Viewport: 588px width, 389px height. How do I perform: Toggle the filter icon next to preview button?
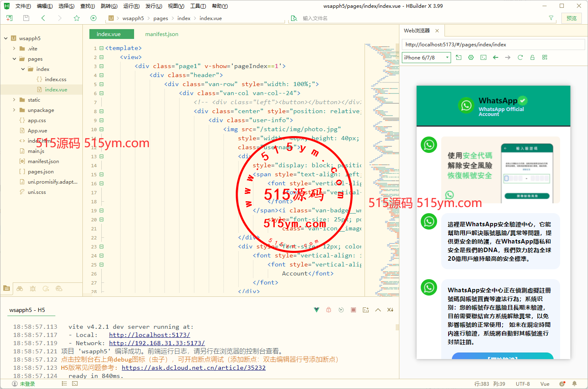551,18
